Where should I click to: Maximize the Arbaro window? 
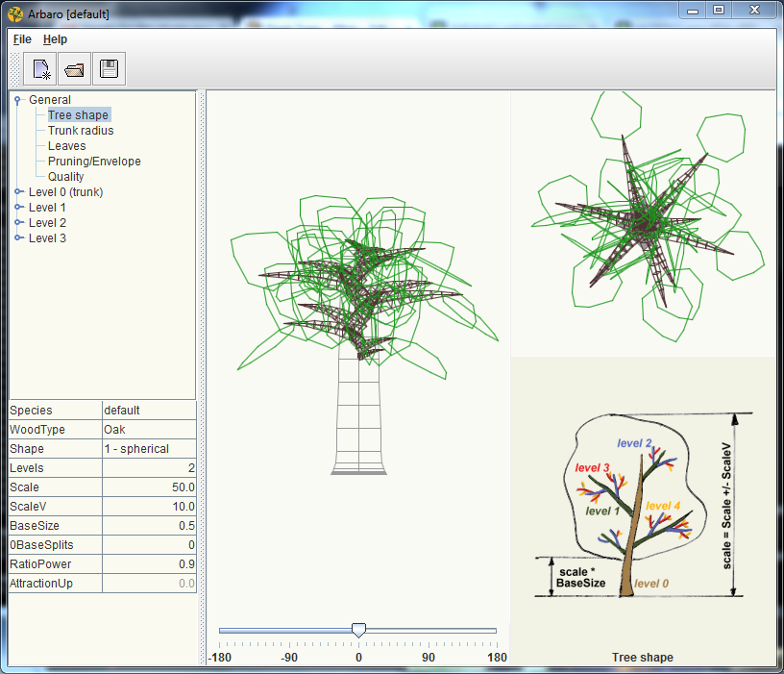(718, 10)
